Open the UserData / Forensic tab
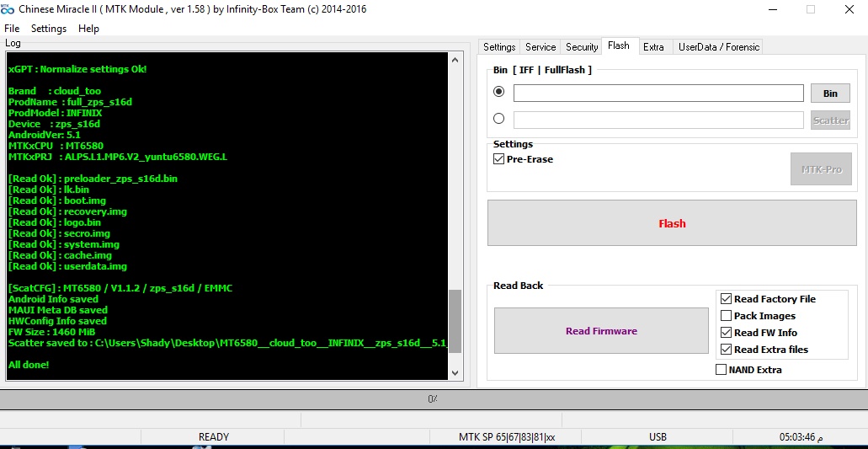The height and width of the screenshot is (449, 868). point(718,47)
